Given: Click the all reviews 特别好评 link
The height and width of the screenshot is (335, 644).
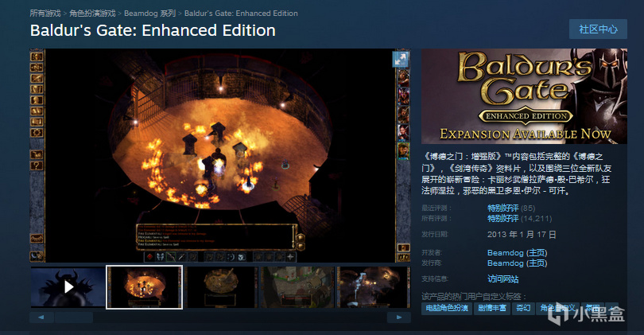Looking at the screenshot, I should point(502,218).
